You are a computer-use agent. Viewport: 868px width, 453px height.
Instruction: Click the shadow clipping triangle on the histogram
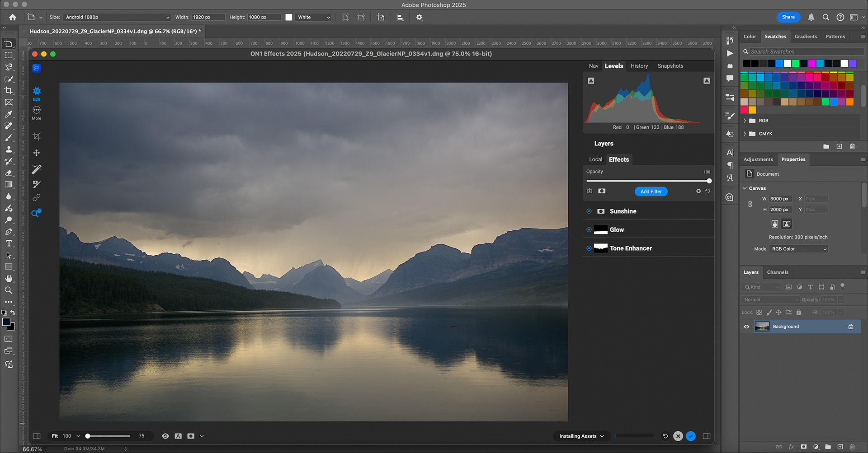(591, 80)
